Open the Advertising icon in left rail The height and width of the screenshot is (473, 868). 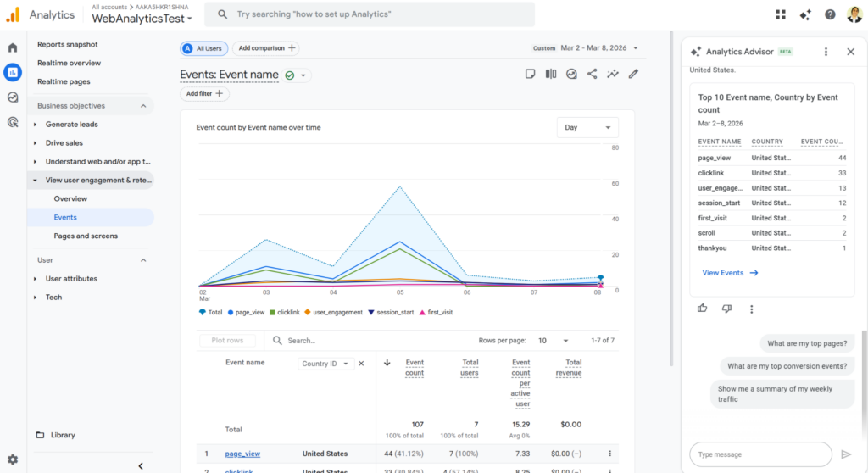(13, 122)
